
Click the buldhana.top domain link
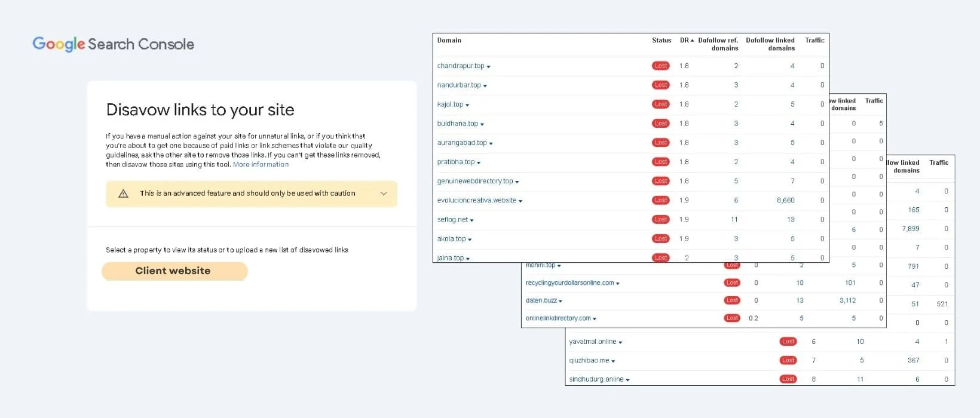tap(457, 124)
